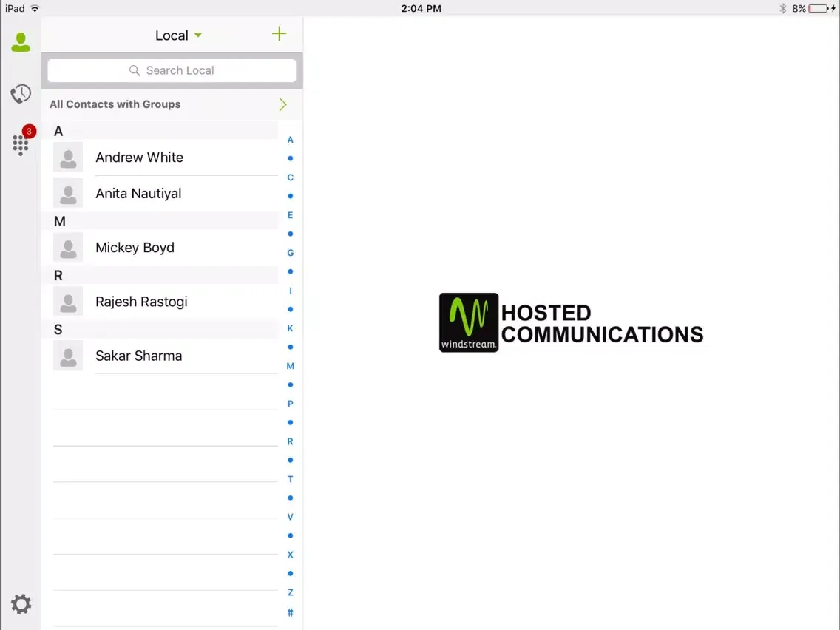The height and width of the screenshot is (630, 840).
Task: Jump to letter X in index bar
Action: (291, 555)
